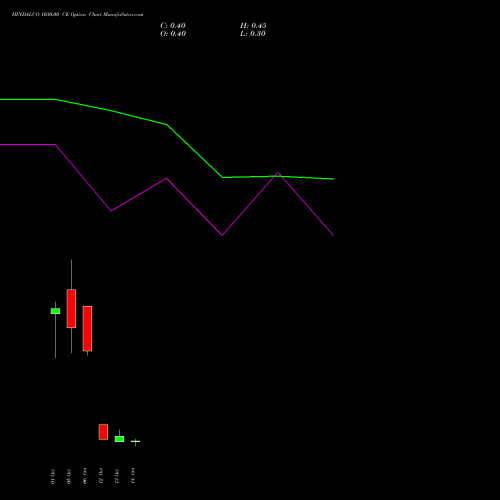Select the close value C: 0.40
This screenshot has height=500, width=500.
[x=173, y=26]
